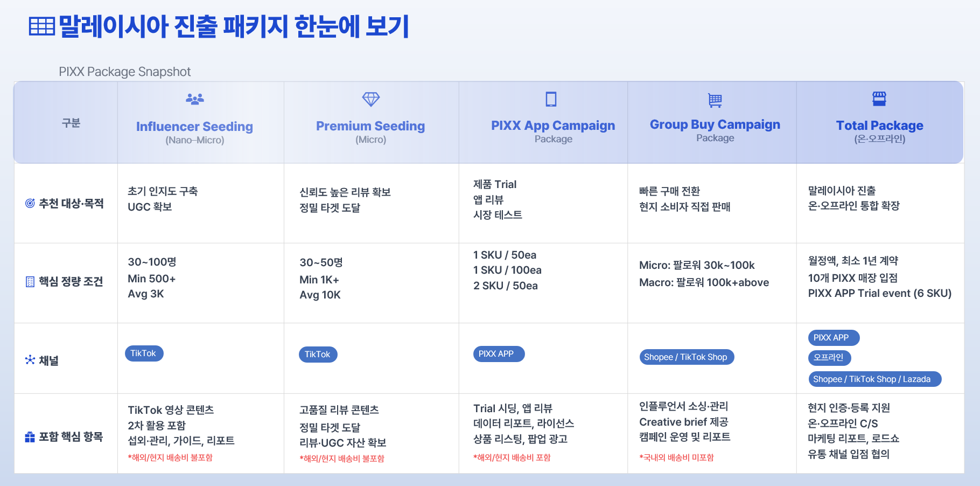This screenshot has width=980, height=486.
Task: Click the table grid icon beside the title
Action: pos(42,26)
